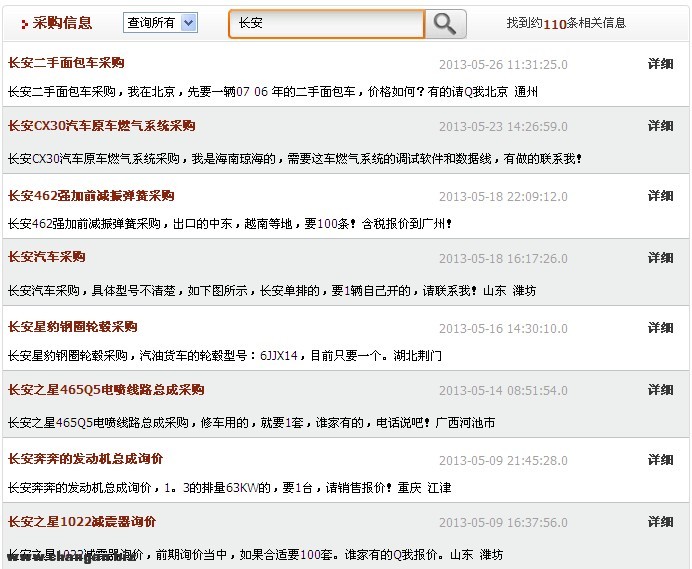Click 详细 for the 长安汽车采购 entry
This screenshot has width=692, height=569.
tap(660, 258)
